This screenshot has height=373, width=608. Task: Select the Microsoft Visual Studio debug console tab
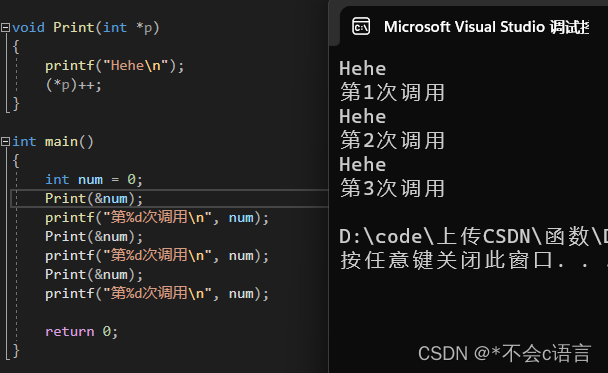470,27
